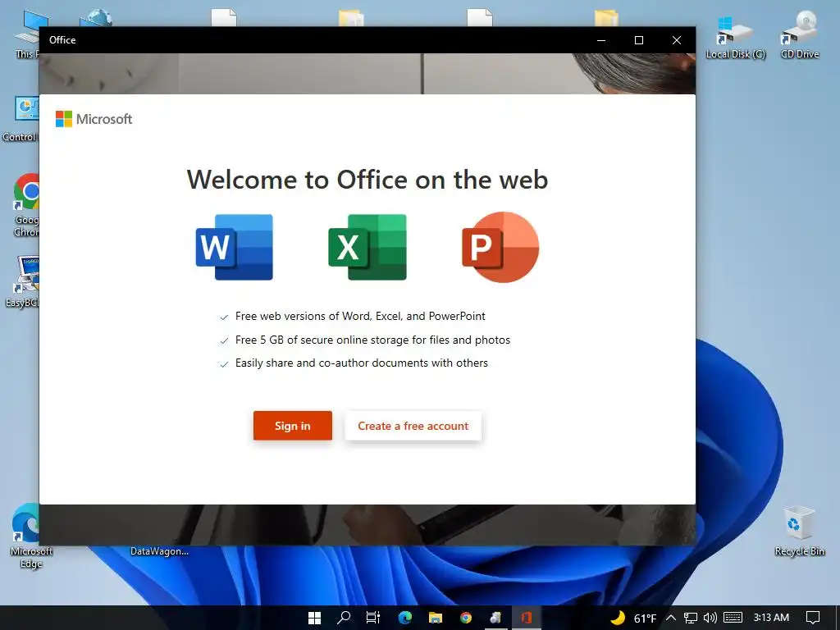The image size is (840, 630).
Task: Click the Microsoft logo
Action: (94, 119)
